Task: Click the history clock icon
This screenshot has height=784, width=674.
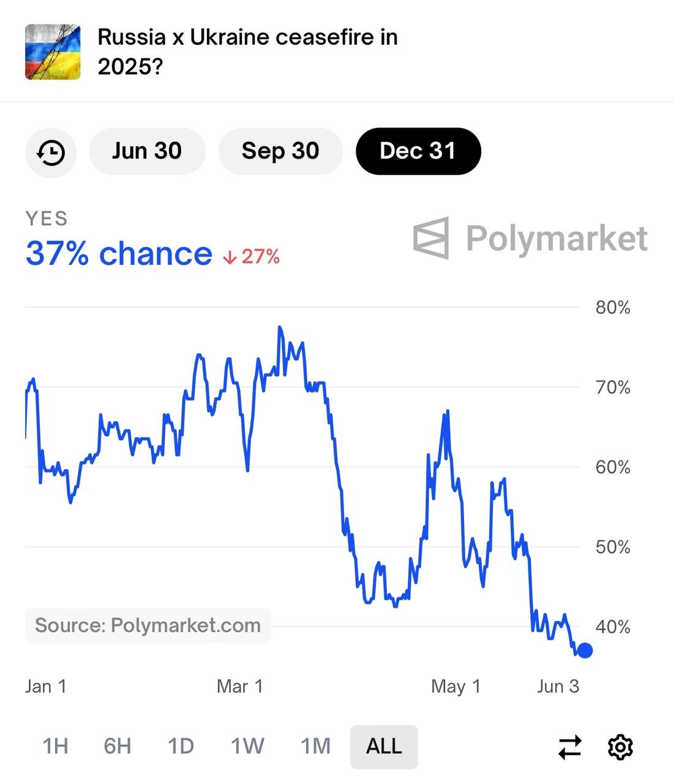Action: [51, 152]
